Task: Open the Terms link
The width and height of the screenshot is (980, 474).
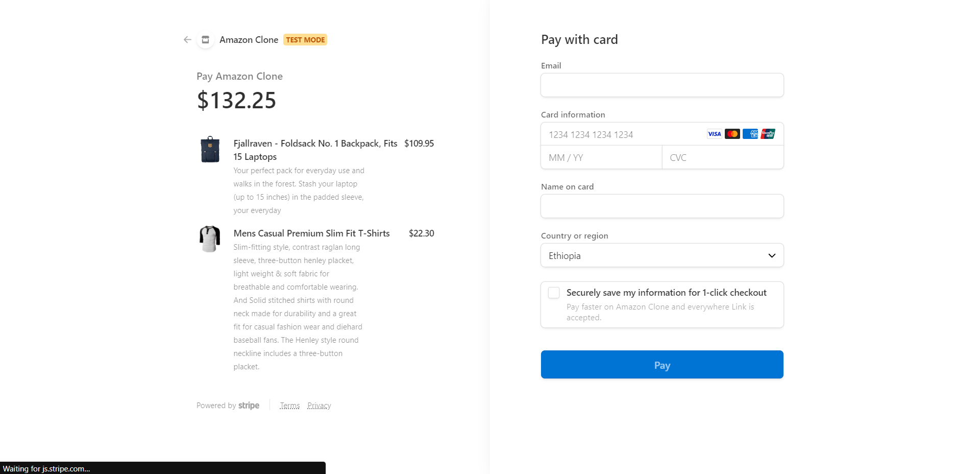Action: pyautogui.click(x=289, y=406)
